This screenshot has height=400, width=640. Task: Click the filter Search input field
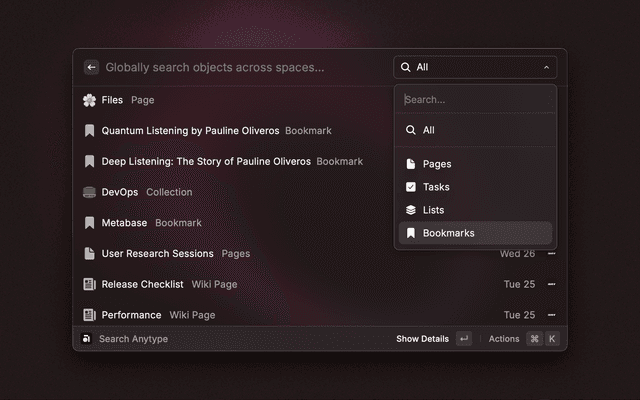tap(475, 100)
